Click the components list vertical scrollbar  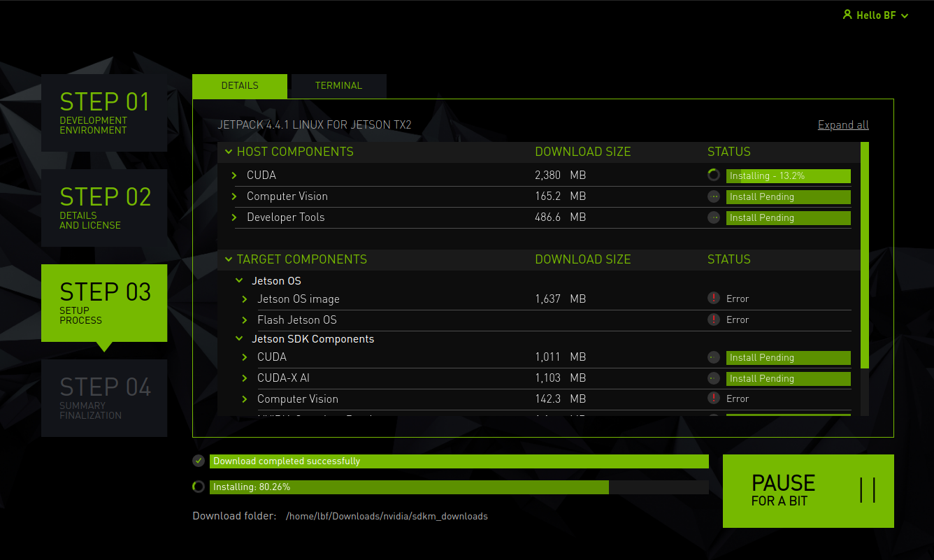point(865,255)
